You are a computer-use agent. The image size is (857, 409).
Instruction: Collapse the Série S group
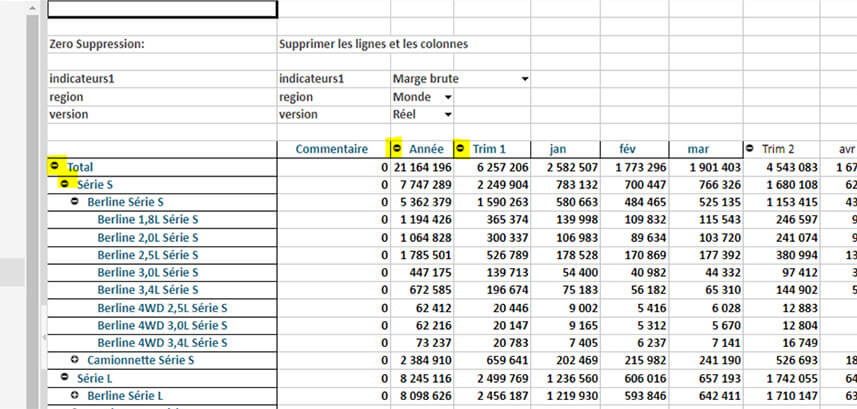pos(64,184)
